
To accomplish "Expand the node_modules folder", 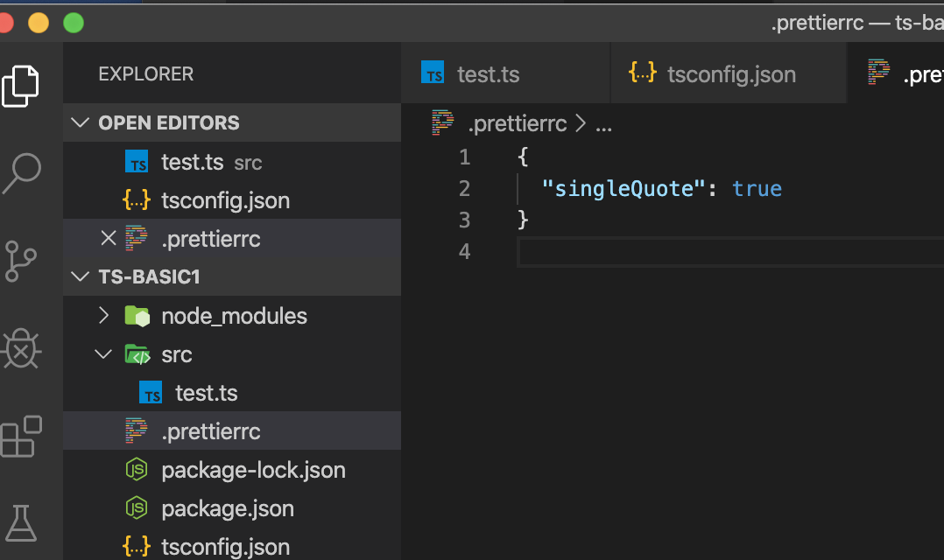I will click(x=103, y=315).
